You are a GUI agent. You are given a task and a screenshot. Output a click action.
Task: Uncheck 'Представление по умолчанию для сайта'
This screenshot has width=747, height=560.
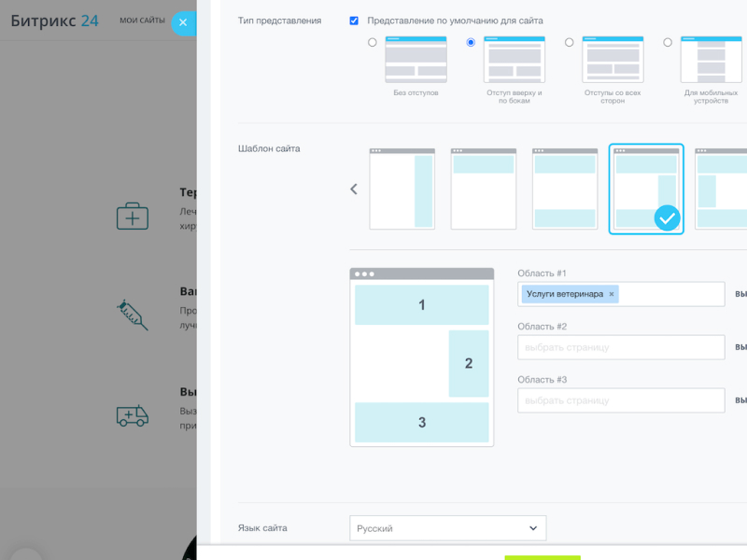354,21
